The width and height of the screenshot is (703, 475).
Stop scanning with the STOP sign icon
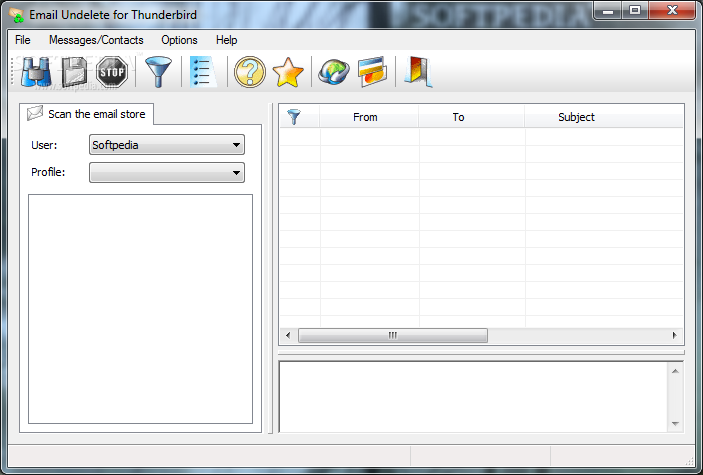pyautogui.click(x=112, y=72)
